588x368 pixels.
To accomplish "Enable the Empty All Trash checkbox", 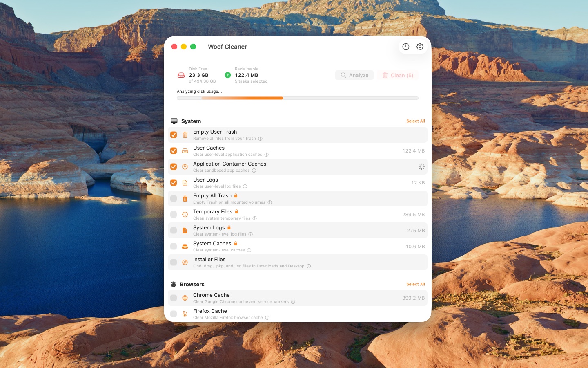I will click(x=174, y=199).
